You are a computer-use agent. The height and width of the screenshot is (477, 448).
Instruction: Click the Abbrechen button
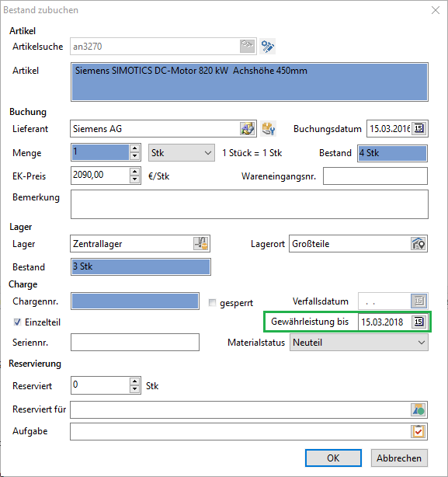click(x=399, y=458)
